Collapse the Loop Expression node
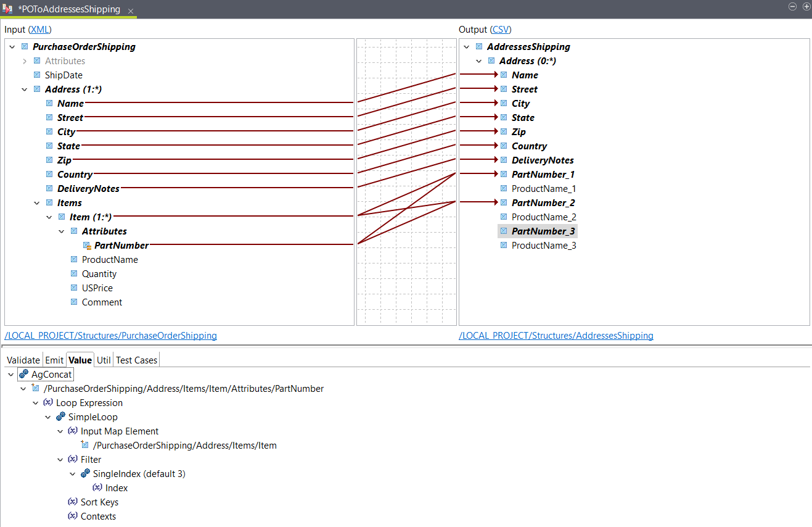Image resolution: width=812 pixels, height=527 pixels. pyautogui.click(x=35, y=402)
